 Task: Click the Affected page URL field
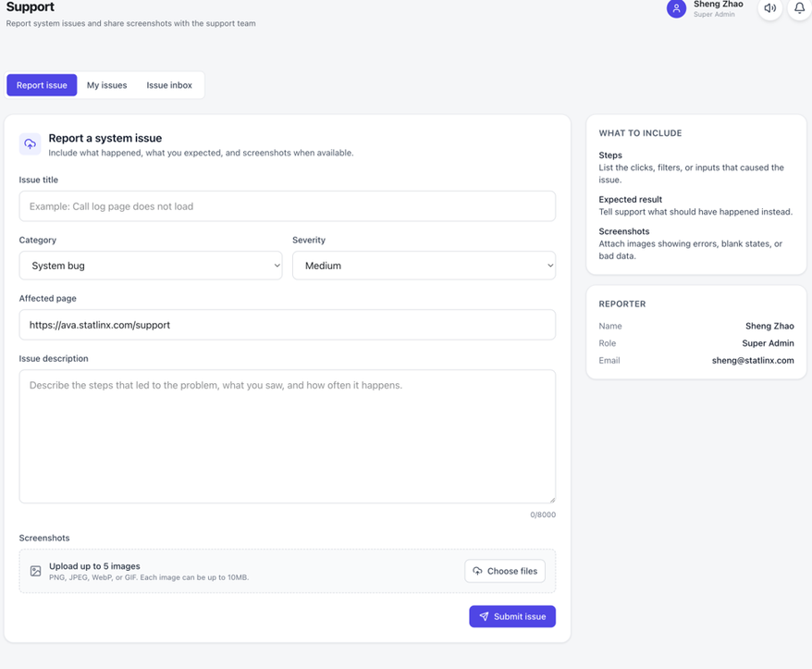[x=288, y=325]
